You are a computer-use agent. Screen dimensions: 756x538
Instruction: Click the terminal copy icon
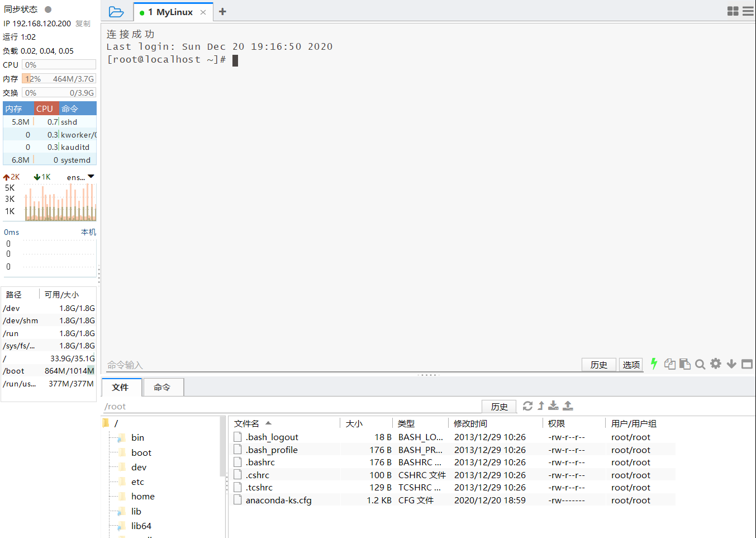coord(670,364)
